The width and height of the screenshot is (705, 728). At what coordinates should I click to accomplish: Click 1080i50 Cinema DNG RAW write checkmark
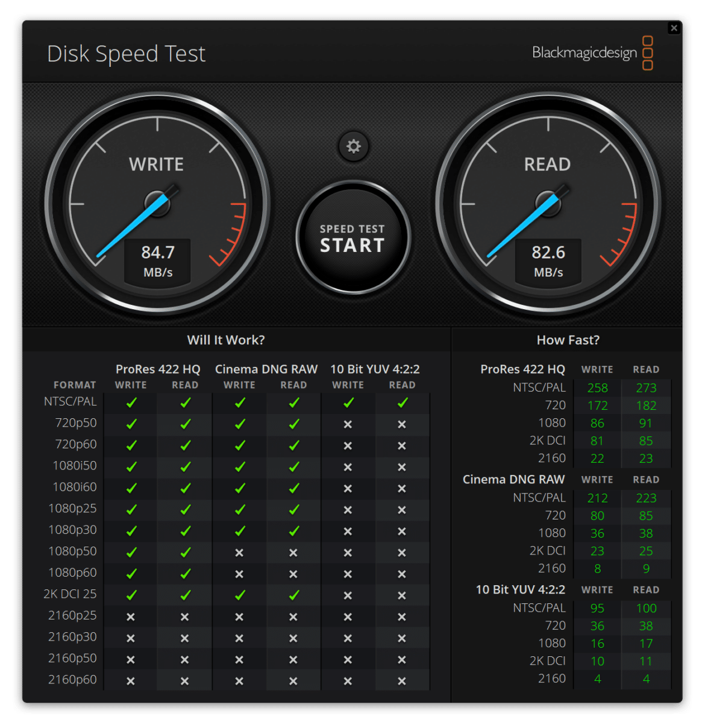[240, 466]
